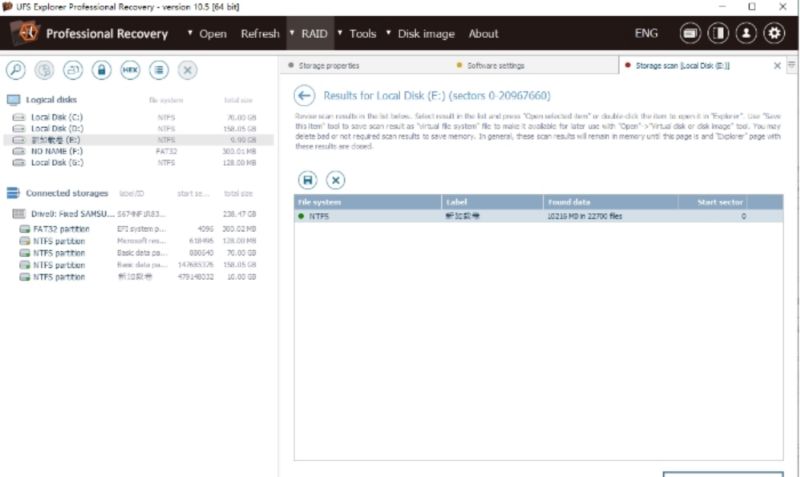
Task: Expand the Tools dropdown arrow
Action: tap(340, 33)
